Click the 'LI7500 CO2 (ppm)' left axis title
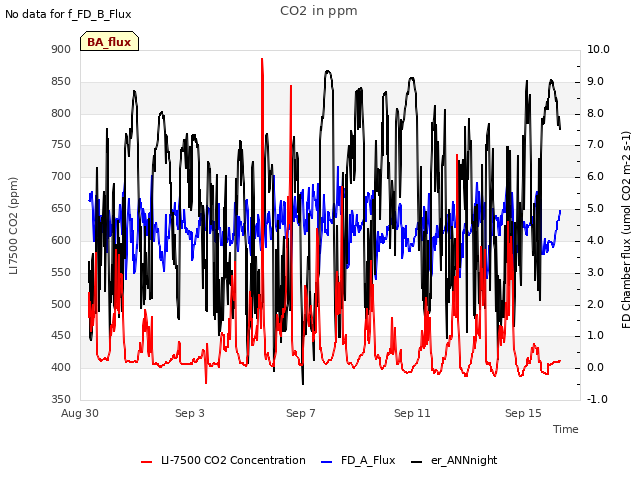This screenshot has height=480, width=640. point(13,226)
